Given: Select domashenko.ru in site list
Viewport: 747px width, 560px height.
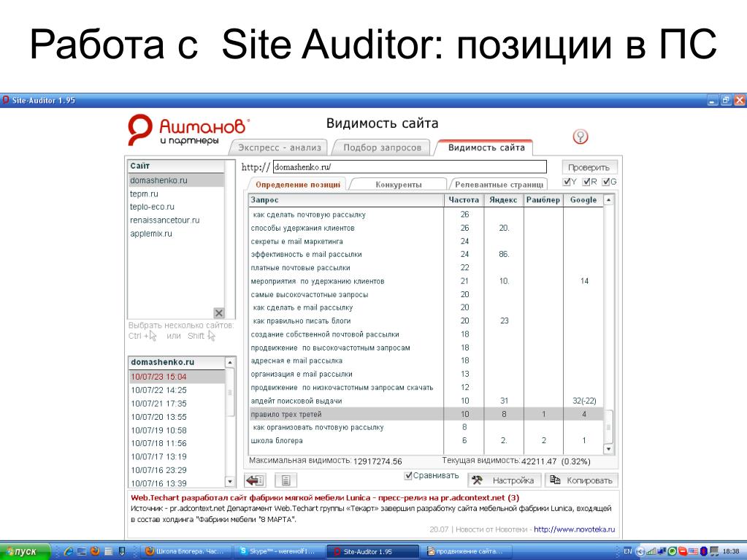Looking at the screenshot, I should pos(176,180).
